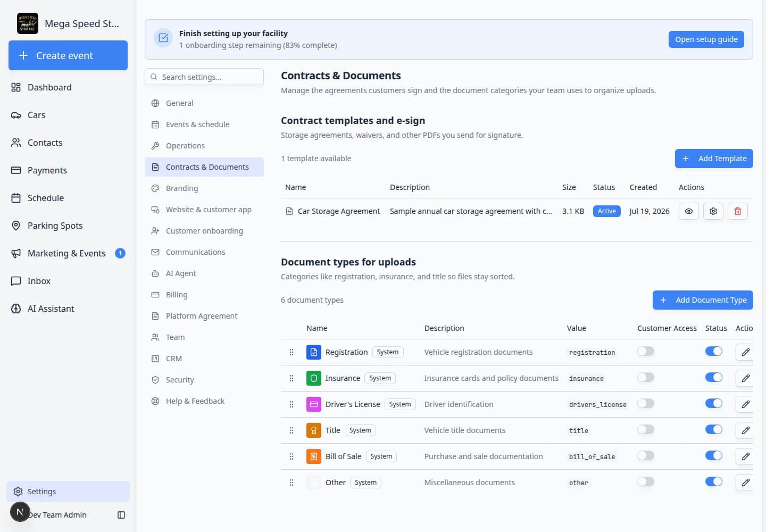Toggle Customer Access for Registration

[x=646, y=351]
